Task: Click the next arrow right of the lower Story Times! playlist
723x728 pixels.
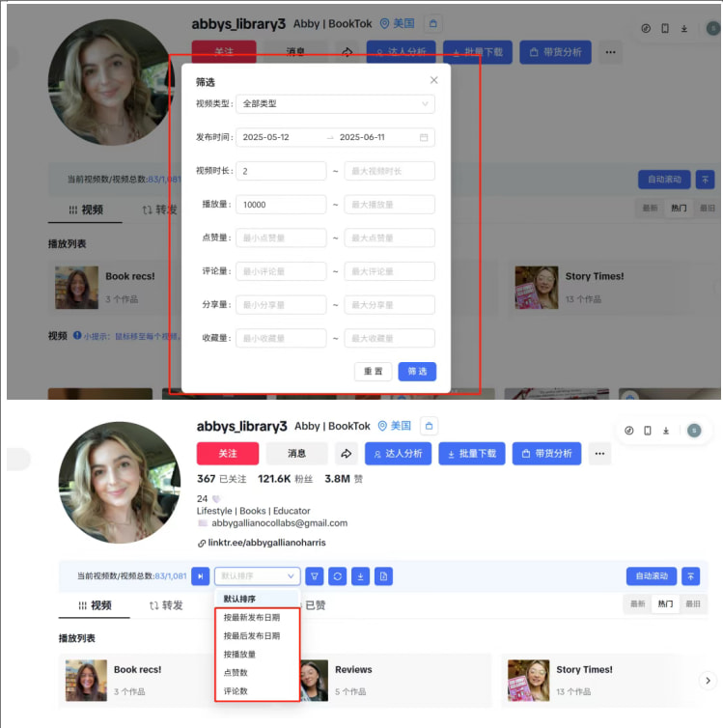Action: 708,681
